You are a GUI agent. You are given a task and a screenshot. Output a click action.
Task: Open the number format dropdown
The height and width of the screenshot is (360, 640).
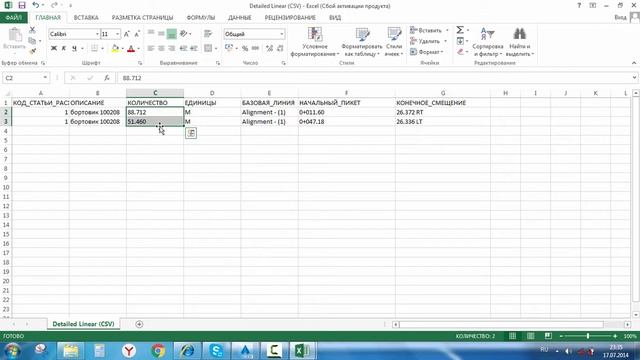(282, 34)
